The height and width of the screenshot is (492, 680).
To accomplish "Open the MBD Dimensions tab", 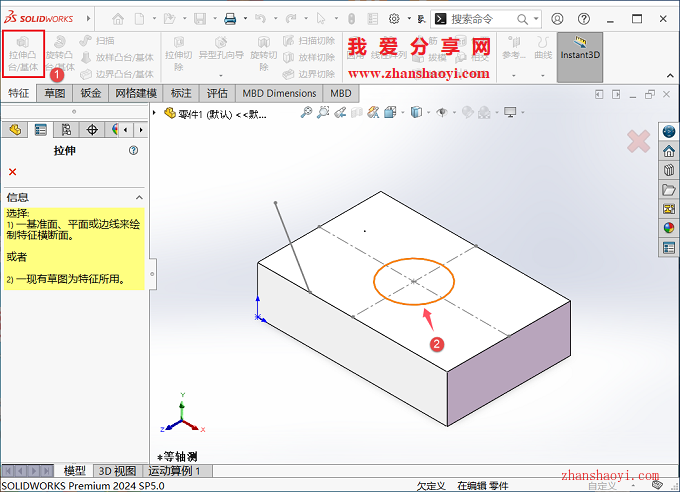I will (x=279, y=93).
